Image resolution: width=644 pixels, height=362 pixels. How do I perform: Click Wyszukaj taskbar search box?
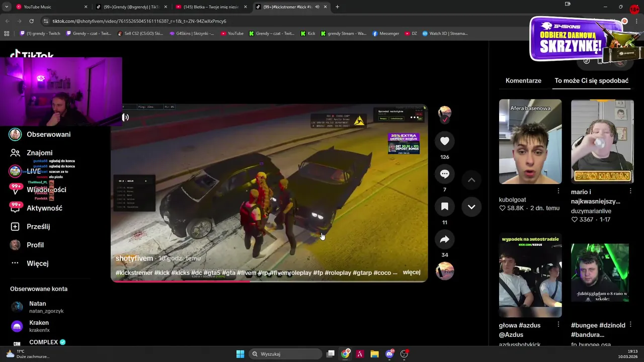pyautogui.click(x=285, y=354)
